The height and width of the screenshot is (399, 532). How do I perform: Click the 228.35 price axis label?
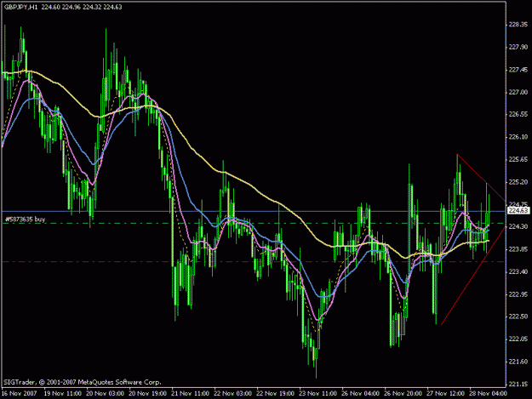click(x=518, y=25)
